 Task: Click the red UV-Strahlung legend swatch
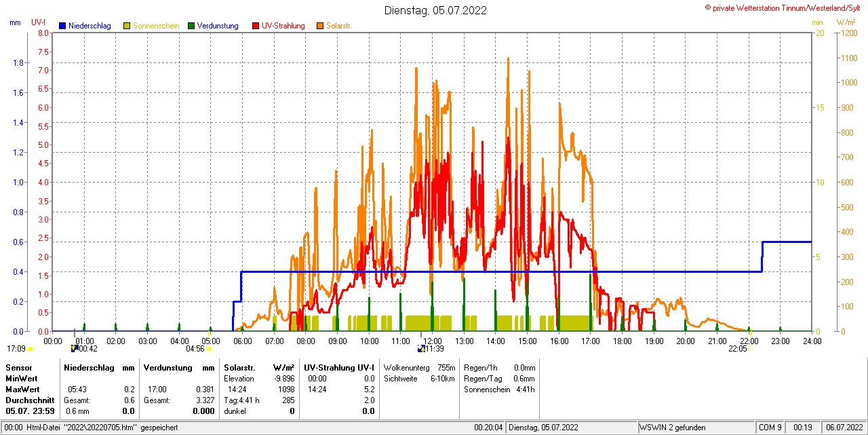coord(256,26)
